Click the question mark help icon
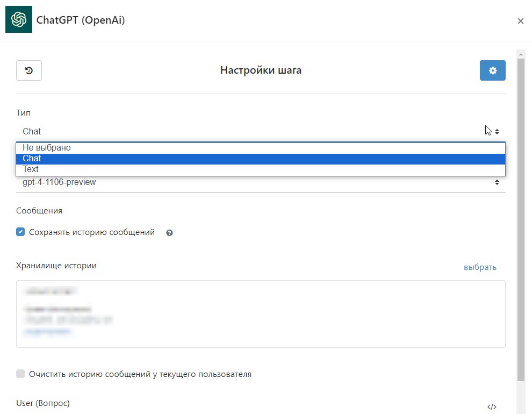Image resolution: width=532 pixels, height=414 pixels. [169, 233]
